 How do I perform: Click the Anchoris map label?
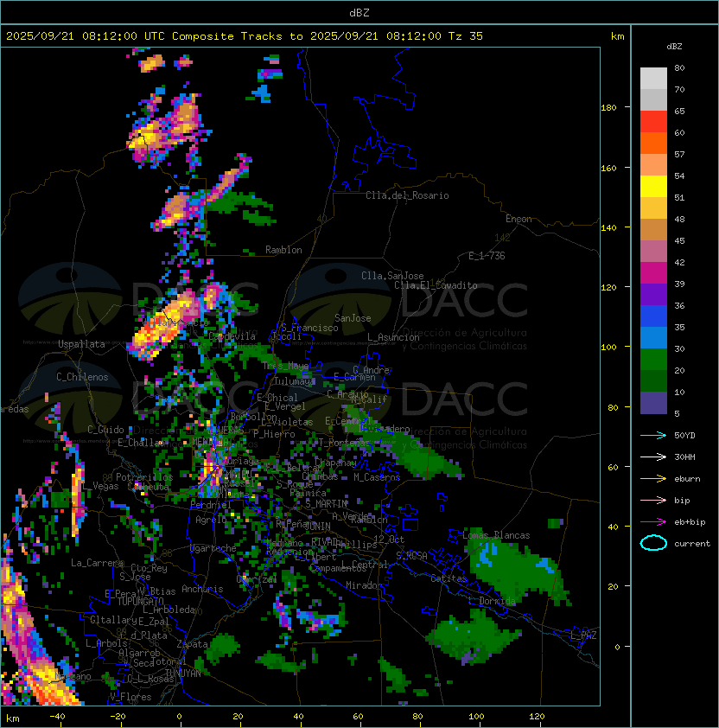click(202, 589)
